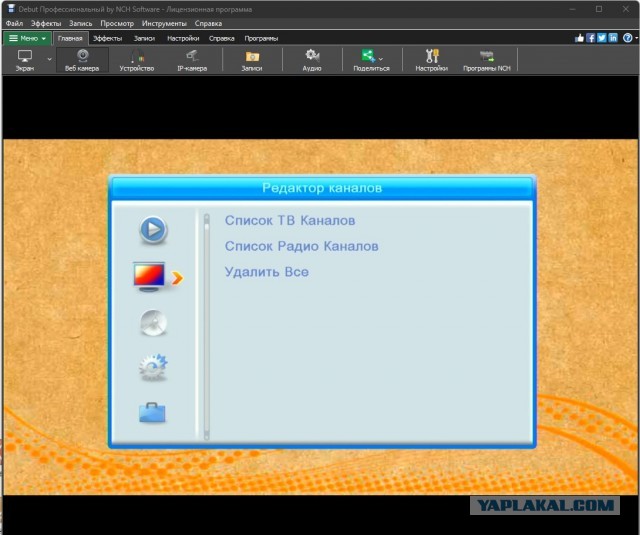Open the green Меню dropdown button
Viewport: 640px width, 535px height.
coord(27,38)
